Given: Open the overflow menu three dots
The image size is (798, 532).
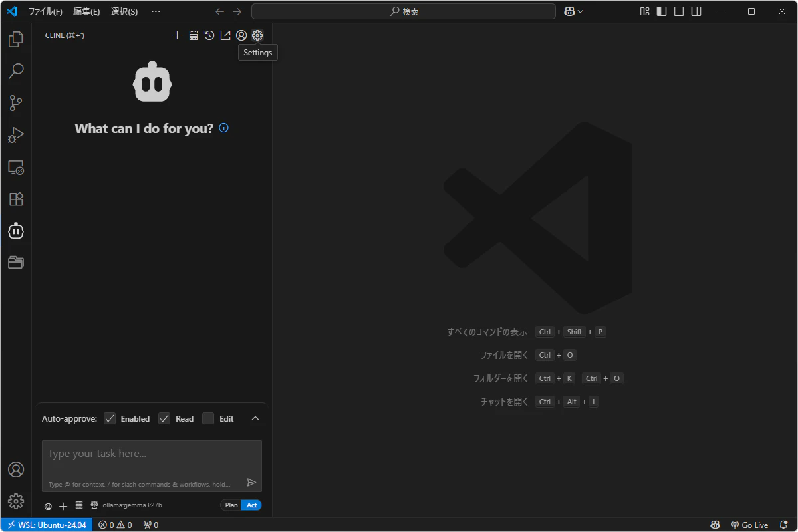Looking at the screenshot, I should [156, 11].
